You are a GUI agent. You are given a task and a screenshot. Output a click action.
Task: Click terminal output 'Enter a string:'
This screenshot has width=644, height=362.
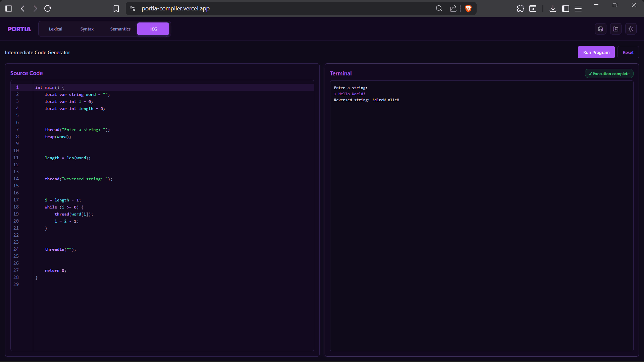[351, 88]
